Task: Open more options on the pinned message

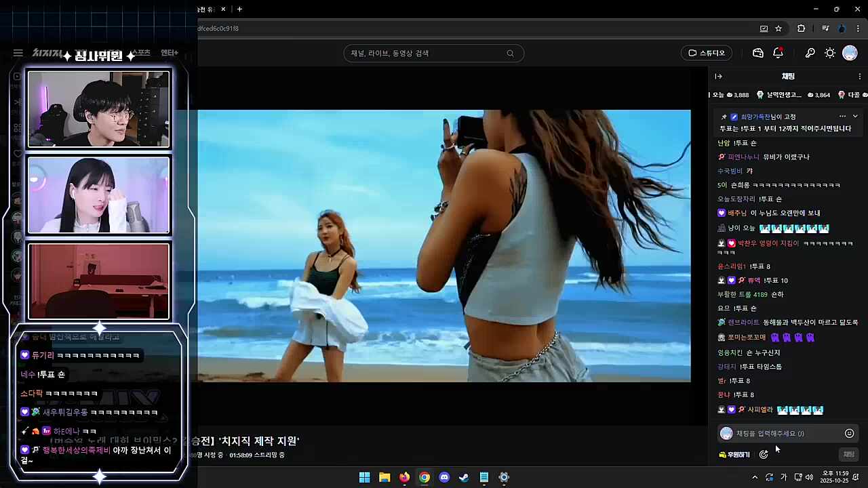Action: point(842,116)
